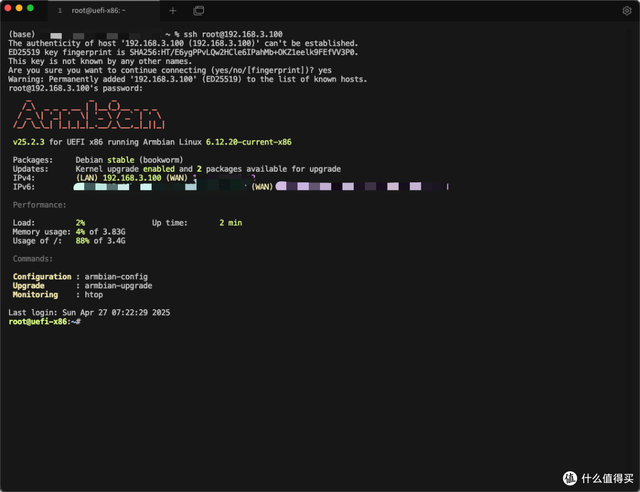Click the 'htop' monitoring command
Viewport: 640px width, 492px height.
(94, 295)
